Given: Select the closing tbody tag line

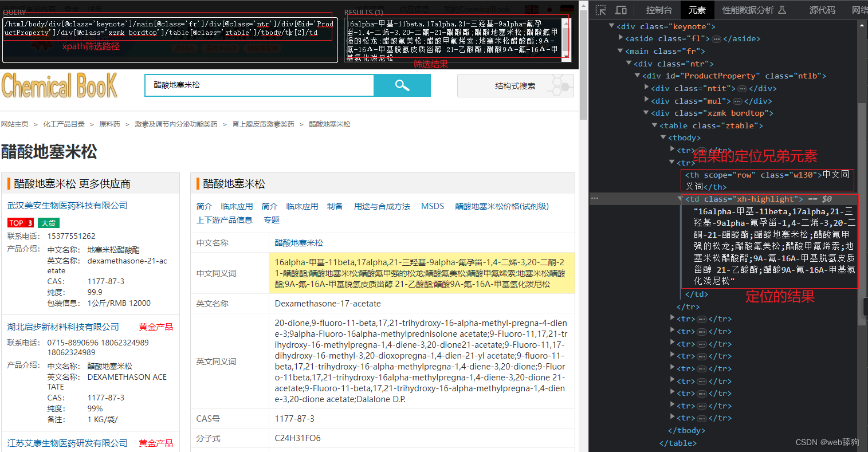Looking at the screenshot, I should click(686, 431).
